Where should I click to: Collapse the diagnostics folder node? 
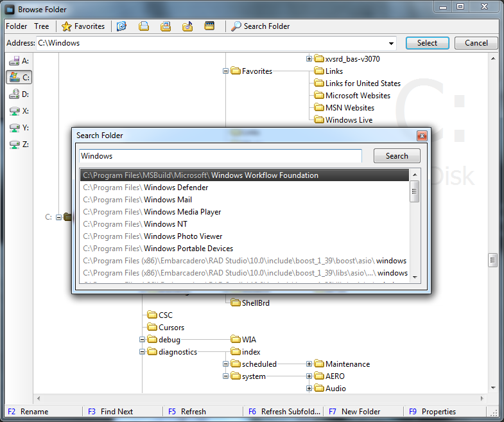pyautogui.click(x=142, y=352)
